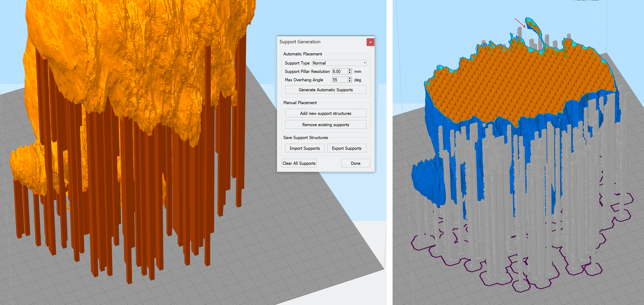Click the Import Supports button
This screenshot has height=305, width=644.
tap(305, 148)
